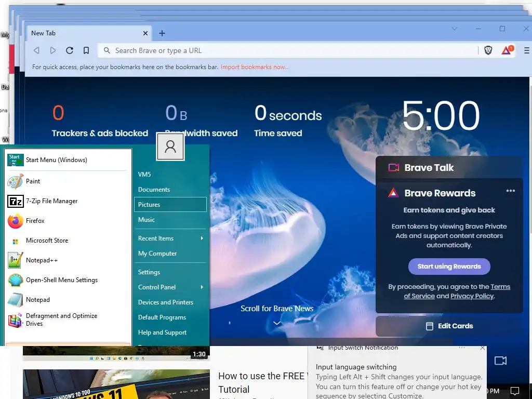This screenshot has width=532, height=399.
Task: Click the video camera icon at bottom right
Action: coord(500,361)
